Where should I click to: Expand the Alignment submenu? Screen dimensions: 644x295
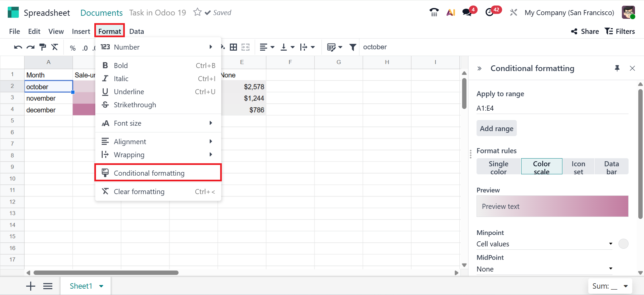(x=158, y=141)
